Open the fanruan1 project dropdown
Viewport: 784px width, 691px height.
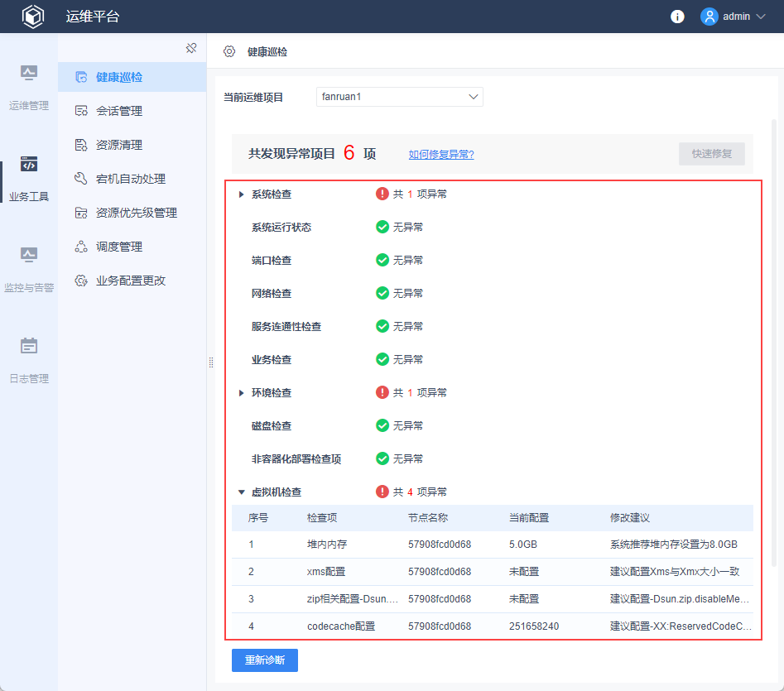(399, 97)
